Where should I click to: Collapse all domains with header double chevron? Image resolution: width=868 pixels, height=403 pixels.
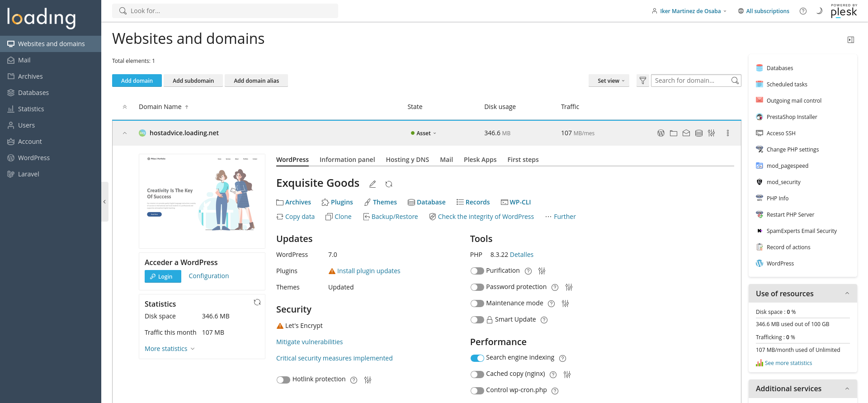pos(125,107)
